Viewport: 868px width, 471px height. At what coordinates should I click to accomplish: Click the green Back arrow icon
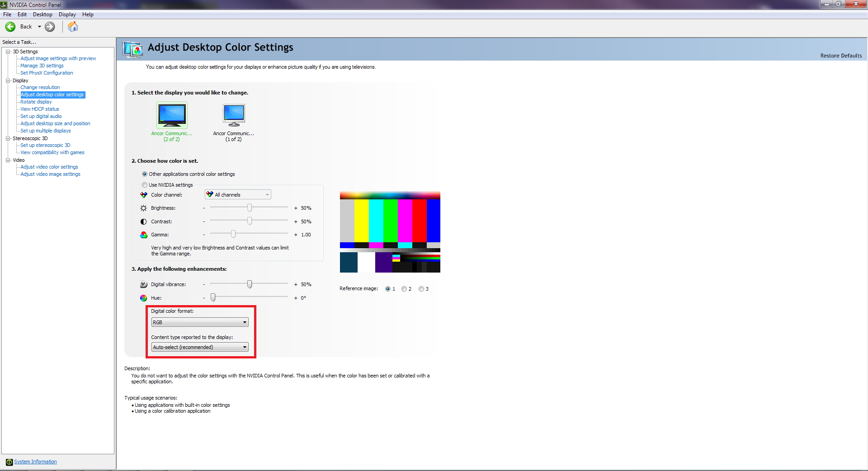point(10,27)
